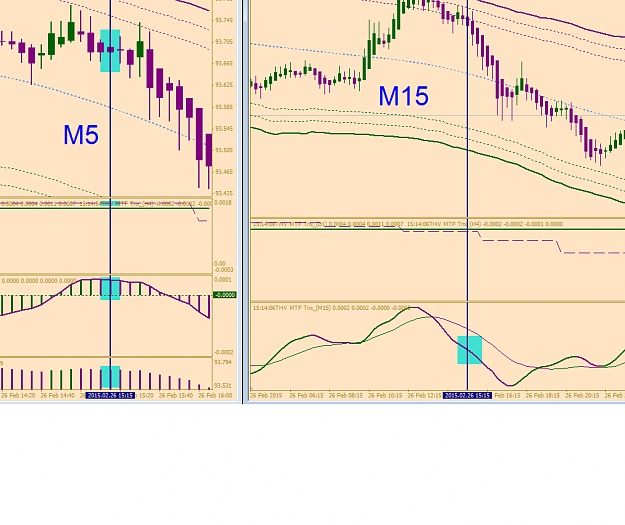Click the 26 Feb 14:40 time label
This screenshot has width=625, height=525.
(x=58, y=395)
